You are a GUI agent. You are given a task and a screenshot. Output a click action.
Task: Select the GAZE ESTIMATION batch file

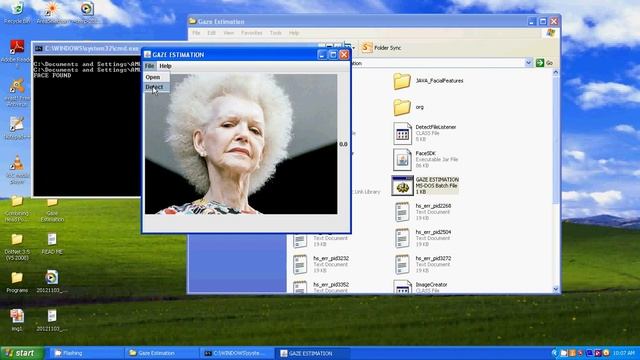pyautogui.click(x=425, y=185)
